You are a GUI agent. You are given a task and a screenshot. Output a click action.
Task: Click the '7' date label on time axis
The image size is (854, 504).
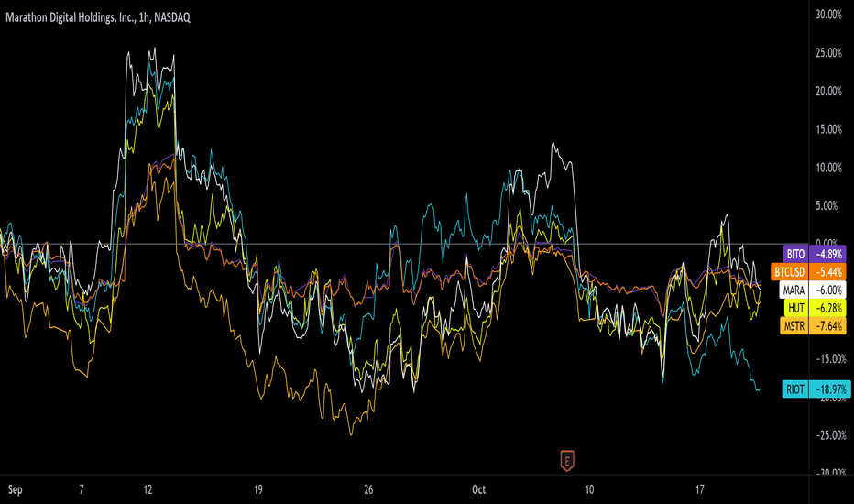pyautogui.click(x=82, y=489)
